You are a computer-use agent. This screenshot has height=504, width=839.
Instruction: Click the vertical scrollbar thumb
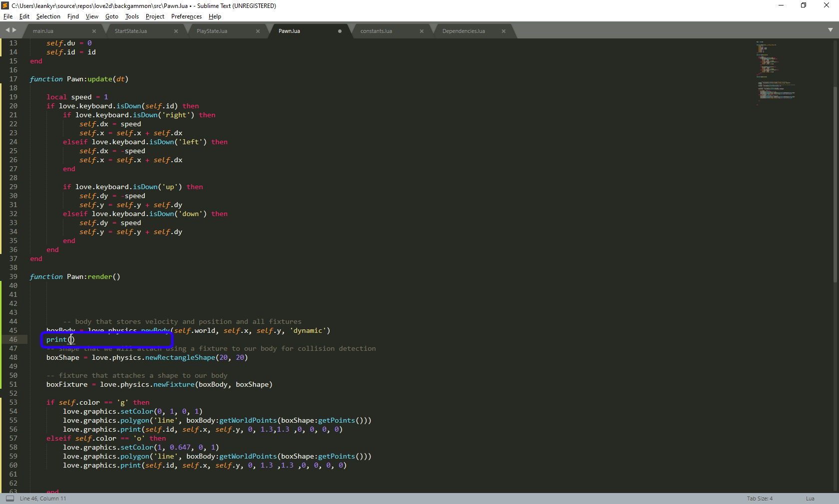pyautogui.click(x=835, y=185)
